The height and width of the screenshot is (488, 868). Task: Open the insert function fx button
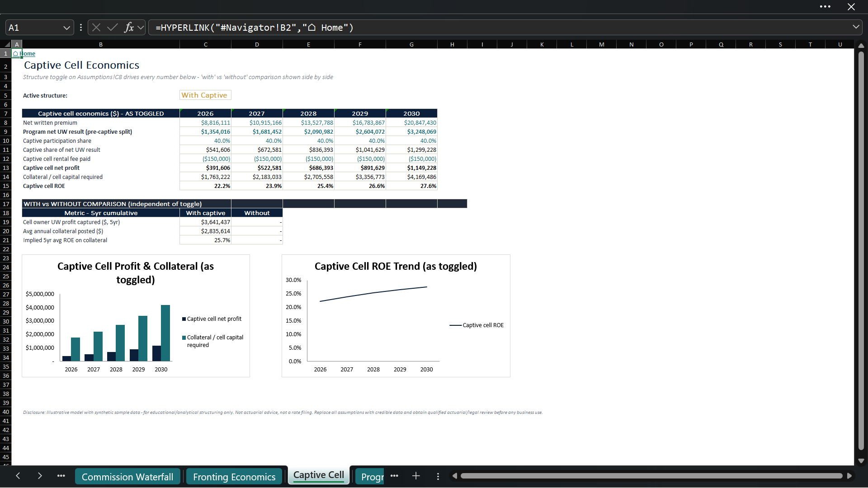point(129,28)
